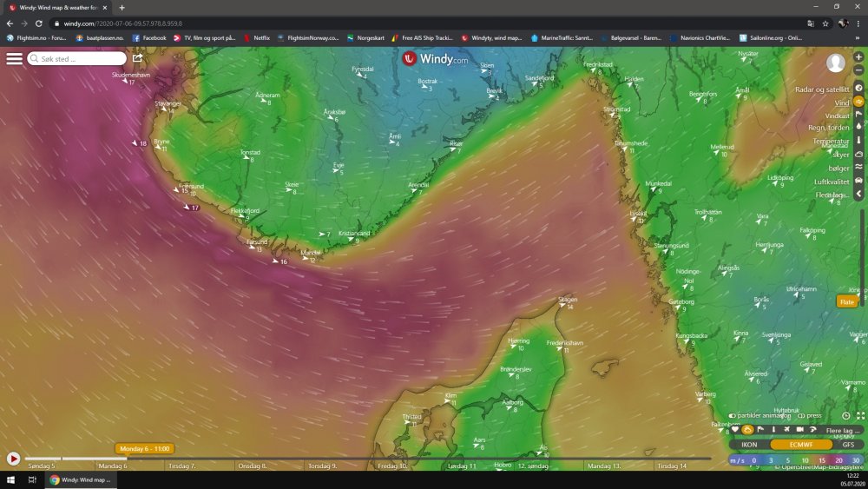Select the temperature thermometer icon
This screenshot has height=489, width=868.
859,140
